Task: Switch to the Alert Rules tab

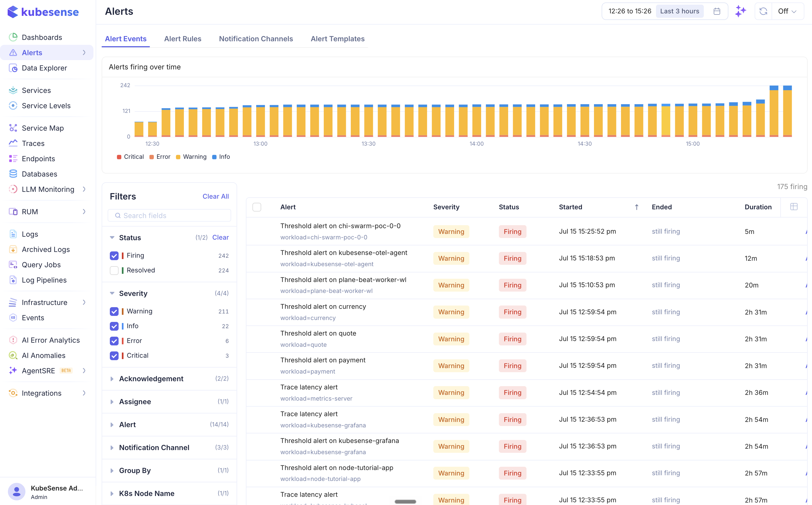Action: tap(183, 39)
